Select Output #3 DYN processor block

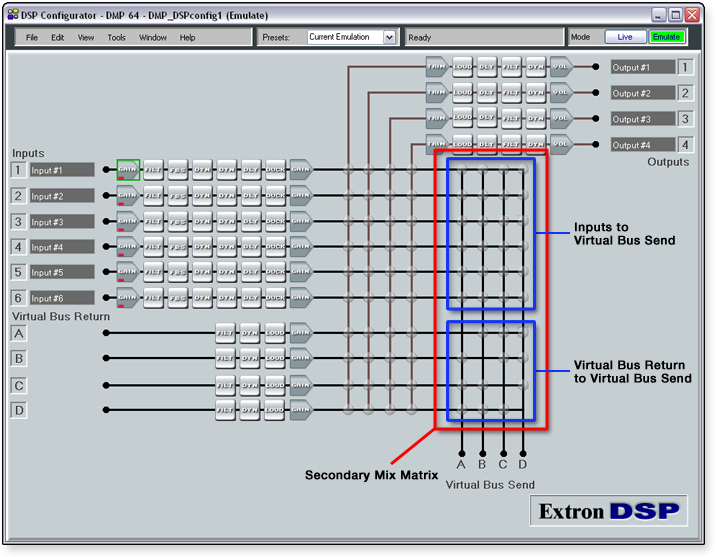coord(535,118)
